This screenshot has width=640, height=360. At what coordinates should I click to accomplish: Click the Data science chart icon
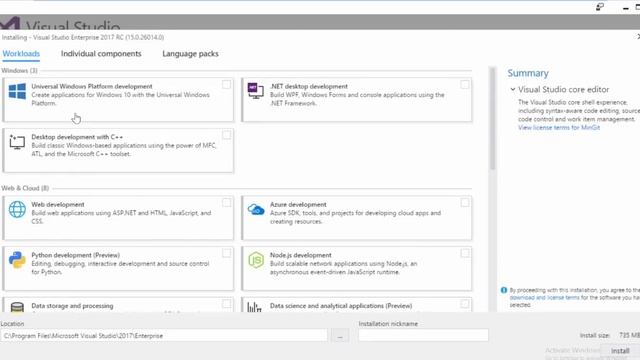click(254, 307)
